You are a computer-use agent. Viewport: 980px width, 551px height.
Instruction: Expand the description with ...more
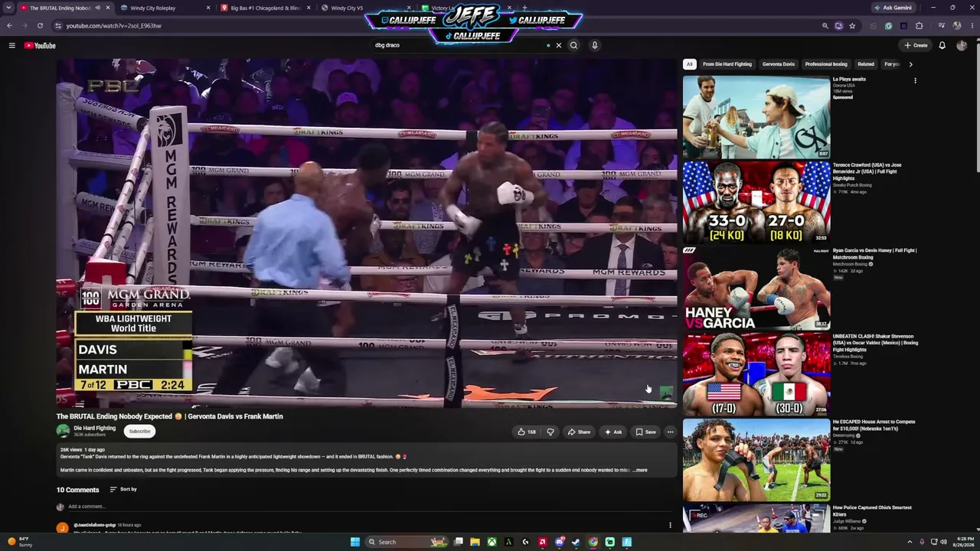pyautogui.click(x=641, y=470)
